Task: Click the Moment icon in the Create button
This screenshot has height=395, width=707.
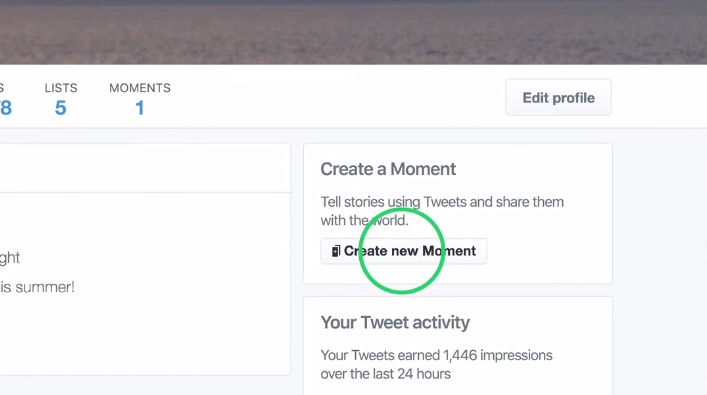Action: pyautogui.click(x=336, y=251)
